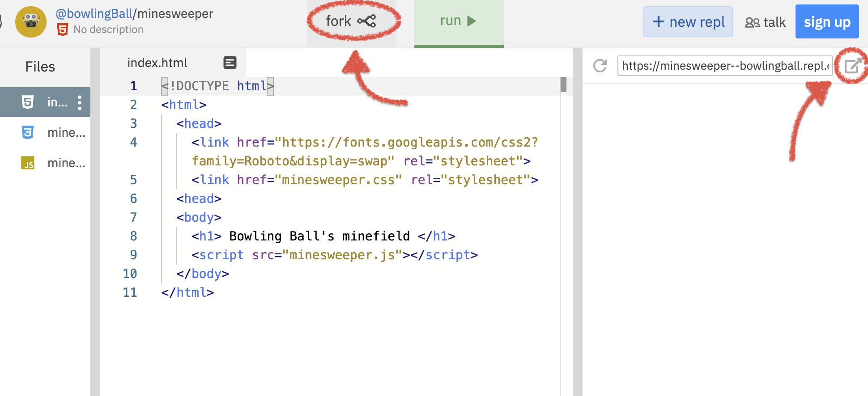
Task: Click the minesweeper.js script src value
Action: [342, 255]
